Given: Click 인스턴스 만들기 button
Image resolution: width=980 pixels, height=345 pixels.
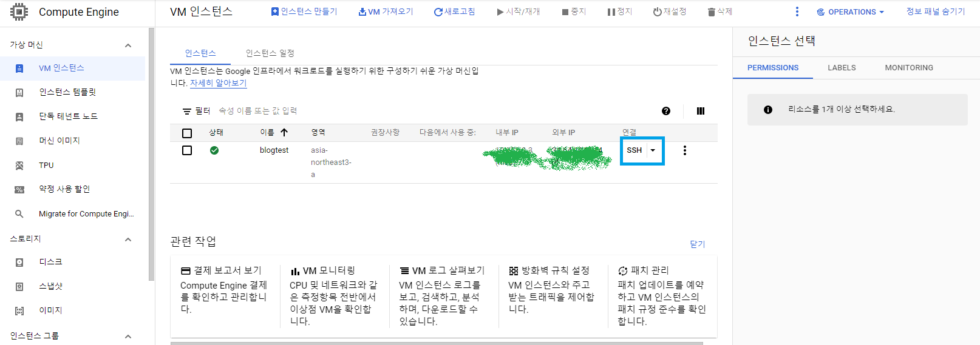Looking at the screenshot, I should 304,12.
